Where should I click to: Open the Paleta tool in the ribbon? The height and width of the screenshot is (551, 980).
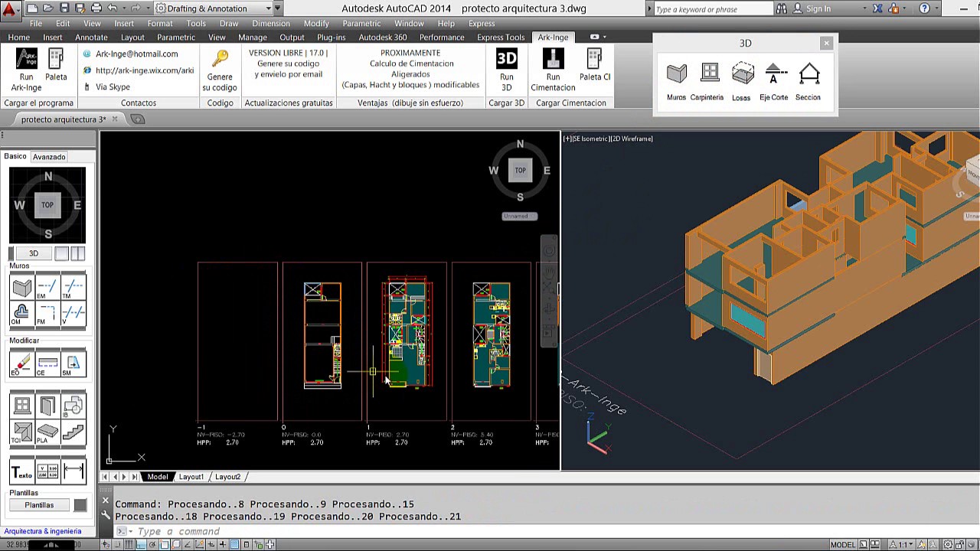click(56, 60)
